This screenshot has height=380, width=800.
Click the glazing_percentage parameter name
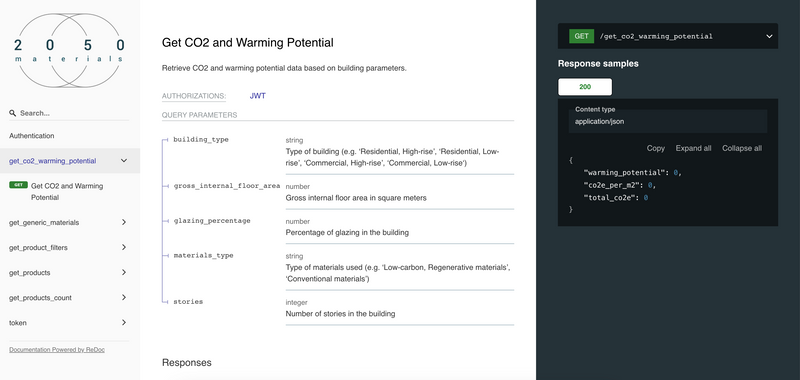(x=212, y=220)
